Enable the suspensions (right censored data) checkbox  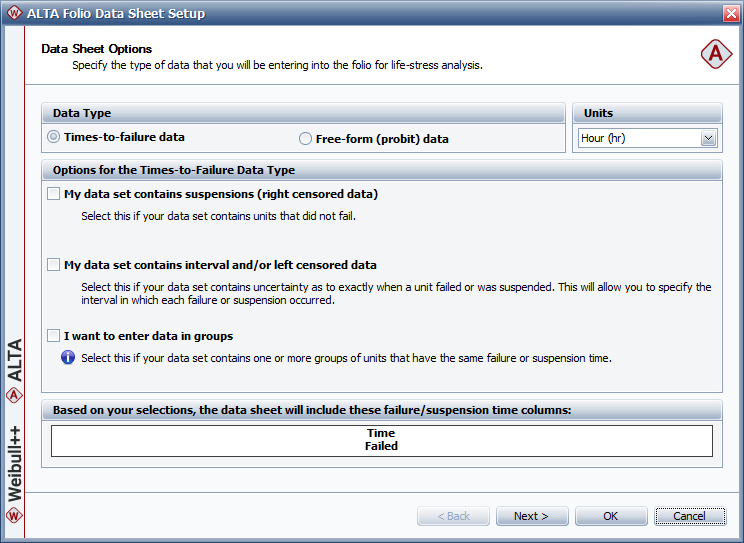click(x=54, y=194)
